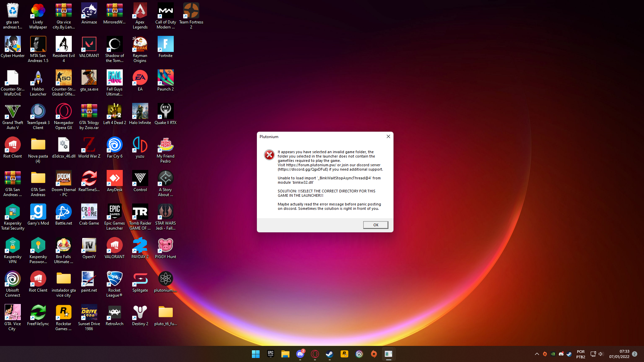
Task: Select the Halo Infinite desktop icon
Action: [x=140, y=114]
